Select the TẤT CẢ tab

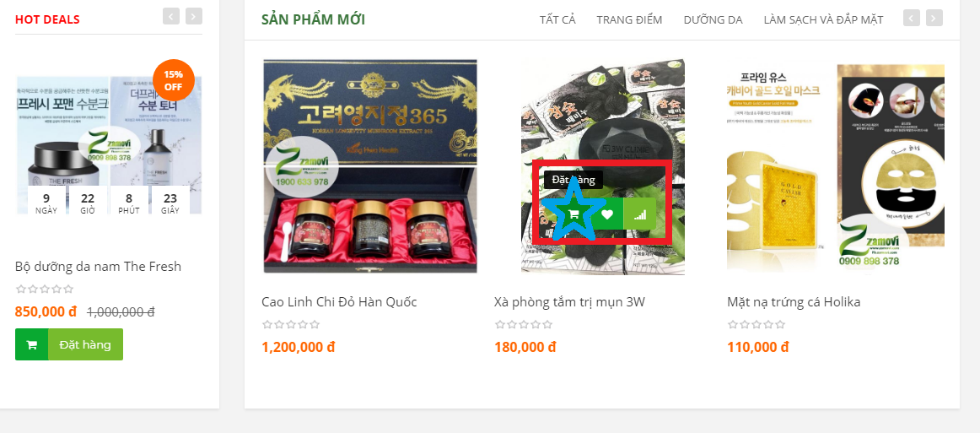point(557,20)
